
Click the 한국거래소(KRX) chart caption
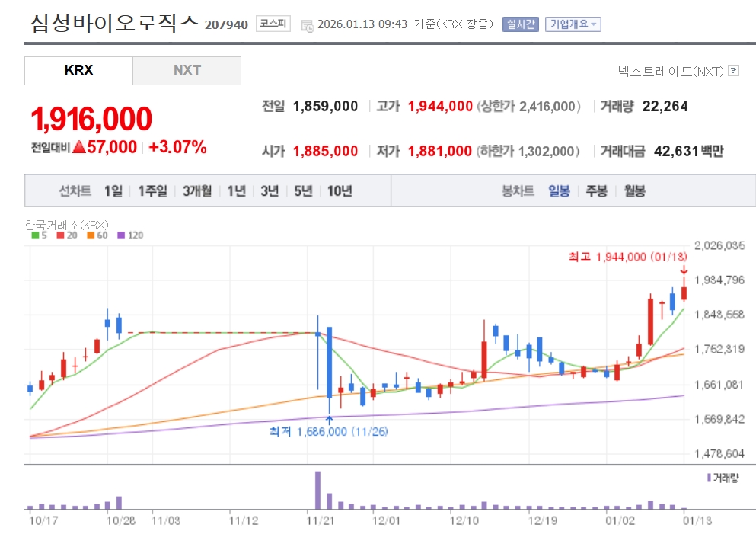[x=66, y=225]
